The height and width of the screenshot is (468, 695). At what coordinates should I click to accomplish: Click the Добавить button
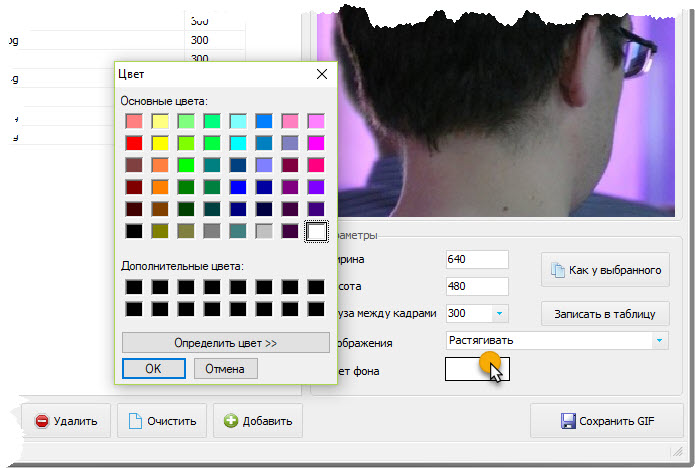(258, 421)
